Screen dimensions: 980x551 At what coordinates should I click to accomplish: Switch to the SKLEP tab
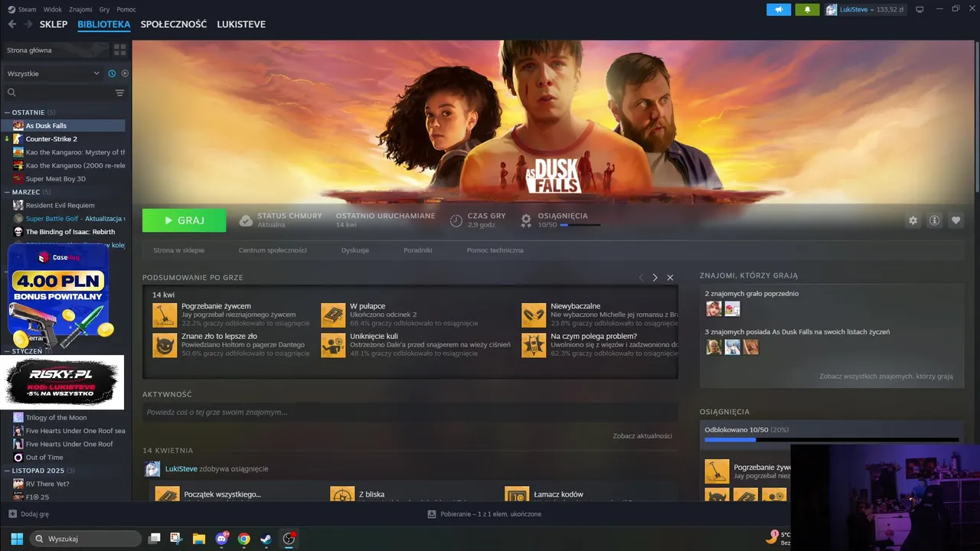[54, 24]
